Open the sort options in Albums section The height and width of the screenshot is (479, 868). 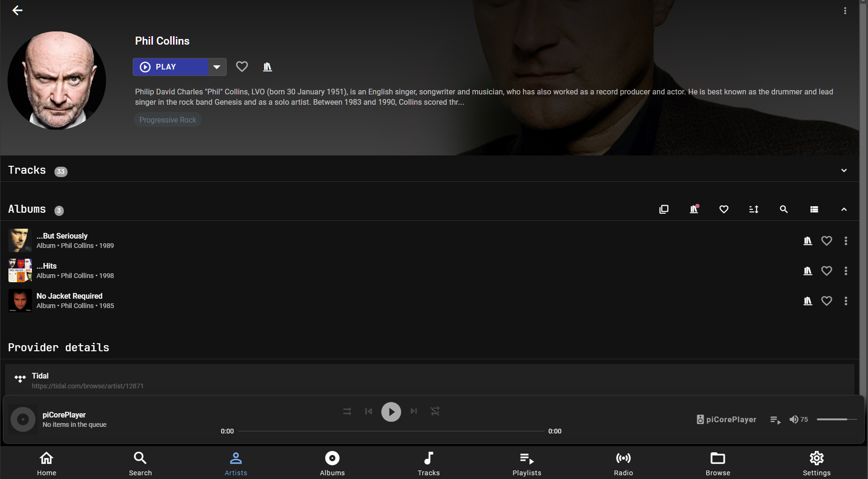tap(754, 209)
